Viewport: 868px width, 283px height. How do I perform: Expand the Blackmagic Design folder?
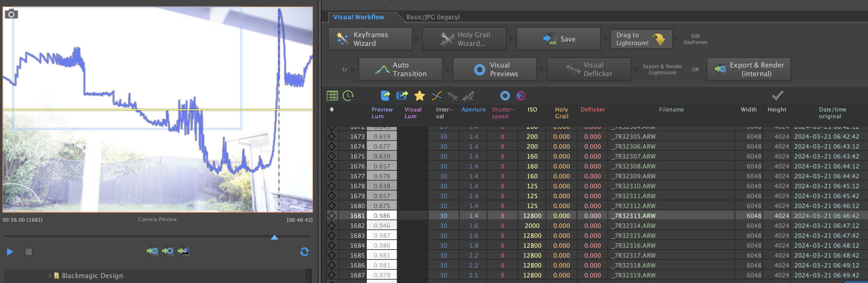[x=50, y=276]
